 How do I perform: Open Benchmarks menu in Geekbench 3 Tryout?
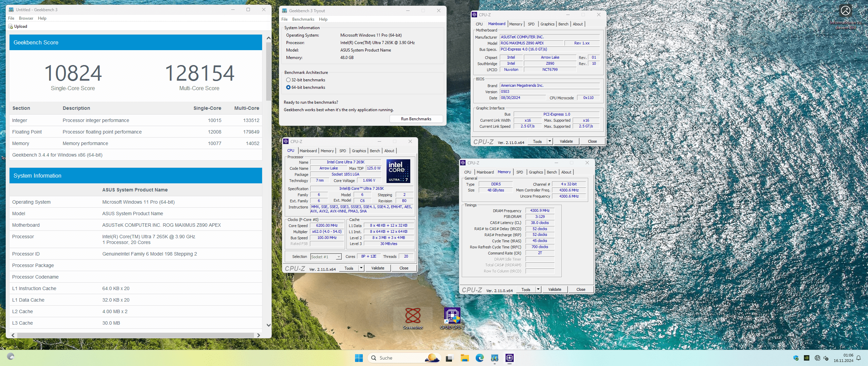303,19
